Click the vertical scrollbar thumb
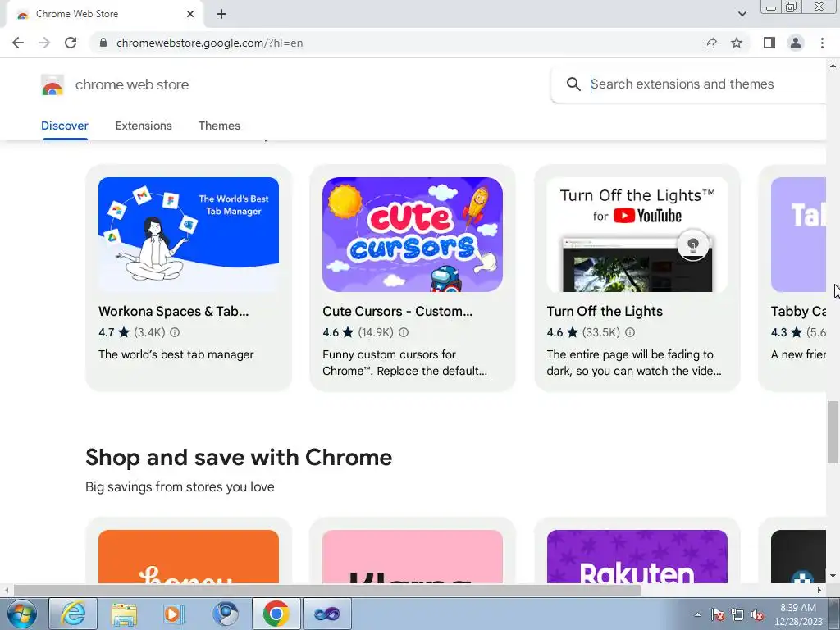Viewport: 840px width, 630px height. pyautogui.click(x=833, y=432)
